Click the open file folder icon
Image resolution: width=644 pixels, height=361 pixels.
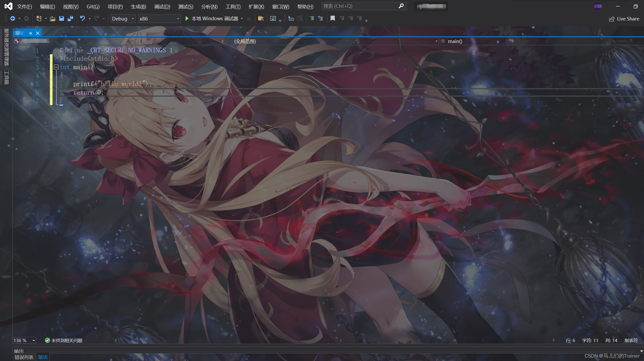(x=53, y=18)
